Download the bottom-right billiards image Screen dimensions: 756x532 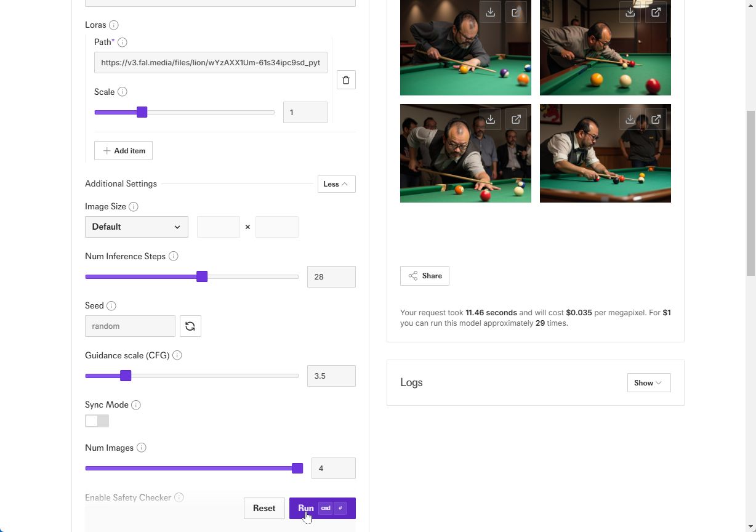630,119
